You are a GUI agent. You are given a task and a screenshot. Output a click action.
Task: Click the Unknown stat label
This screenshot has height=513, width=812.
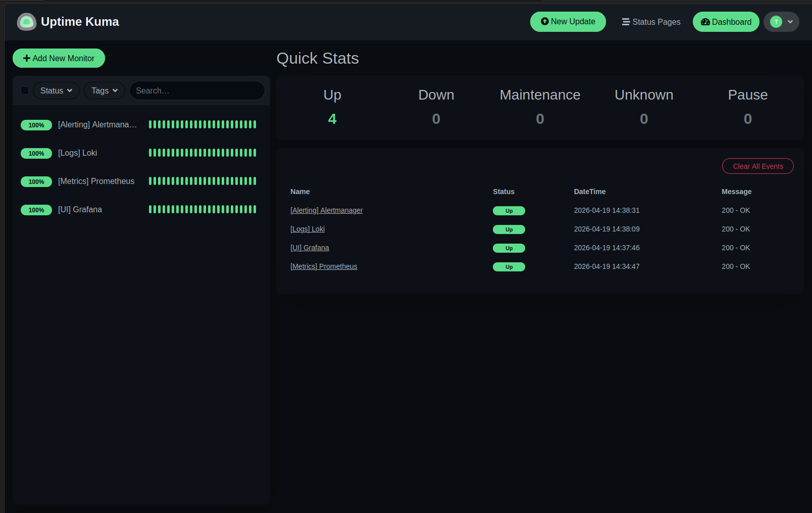pyautogui.click(x=644, y=95)
